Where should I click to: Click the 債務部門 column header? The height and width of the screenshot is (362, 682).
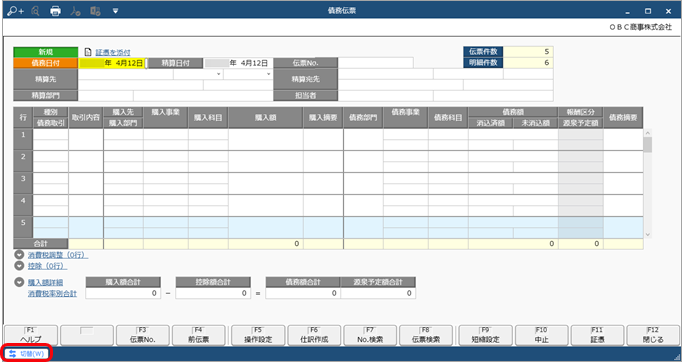[363, 117]
